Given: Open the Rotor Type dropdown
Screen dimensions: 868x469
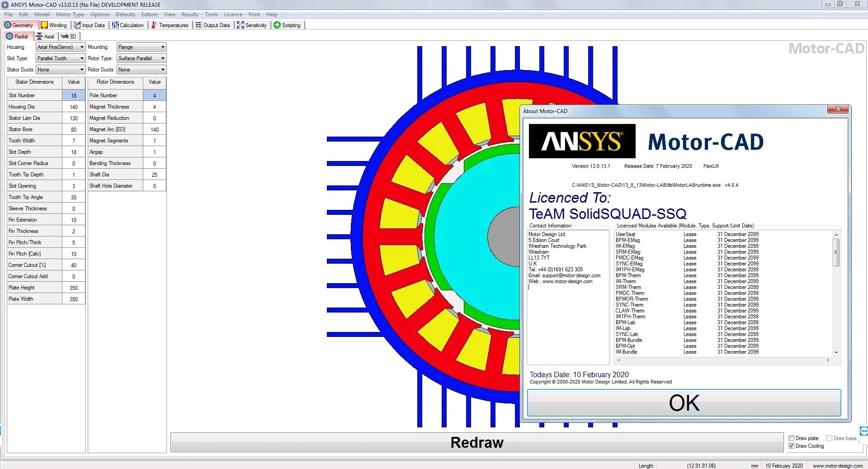Looking at the screenshot, I should click(x=142, y=58).
